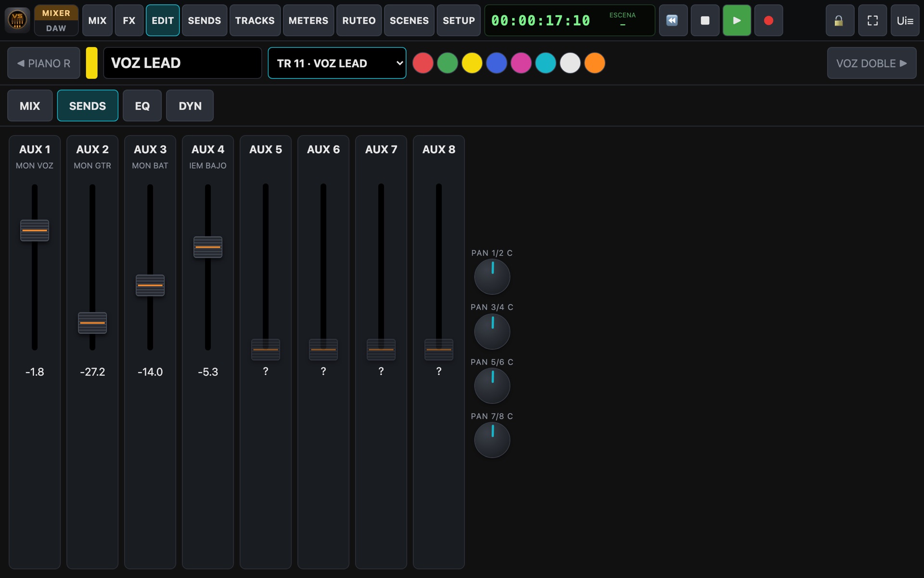This screenshot has height=578, width=924.
Task: Choose the cyan channel color
Action: click(546, 63)
